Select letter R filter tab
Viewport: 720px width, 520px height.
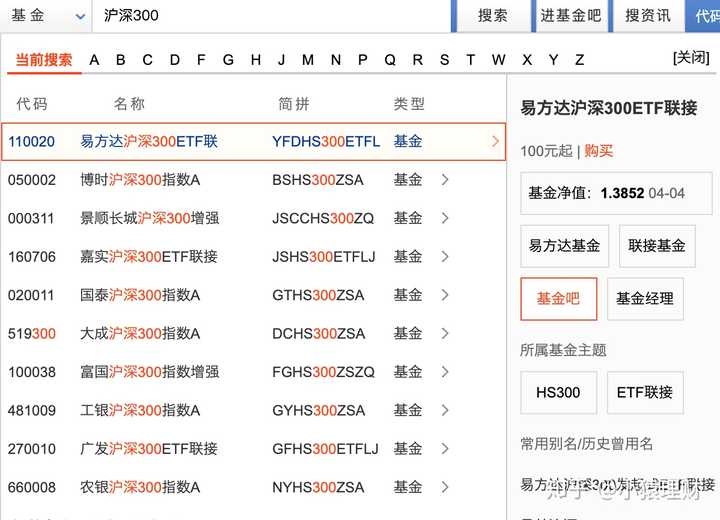(x=417, y=60)
